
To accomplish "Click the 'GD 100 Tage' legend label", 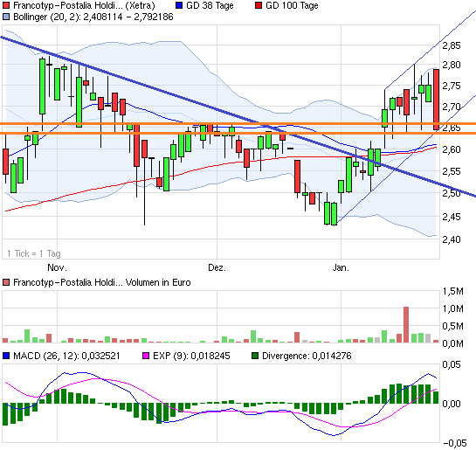I will [x=292, y=5].
